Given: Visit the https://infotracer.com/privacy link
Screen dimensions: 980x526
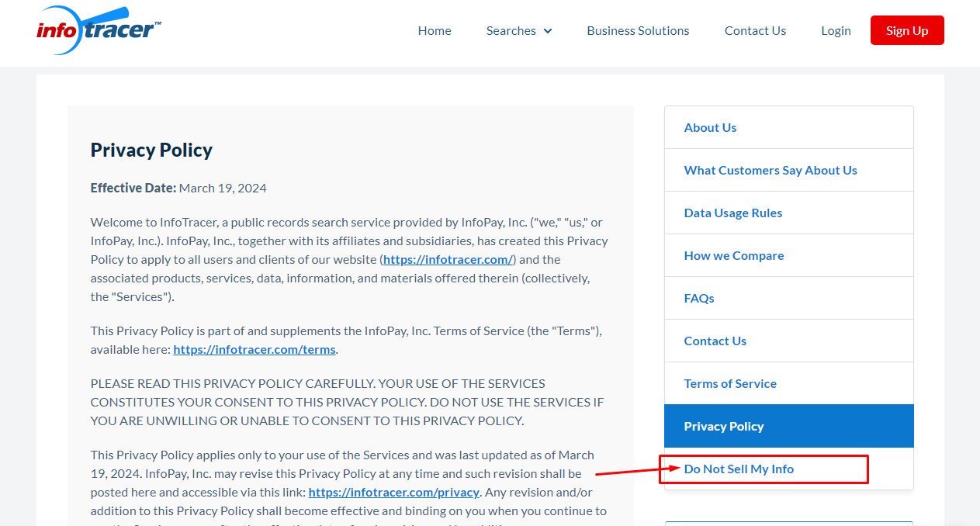Looking at the screenshot, I should [x=393, y=492].
